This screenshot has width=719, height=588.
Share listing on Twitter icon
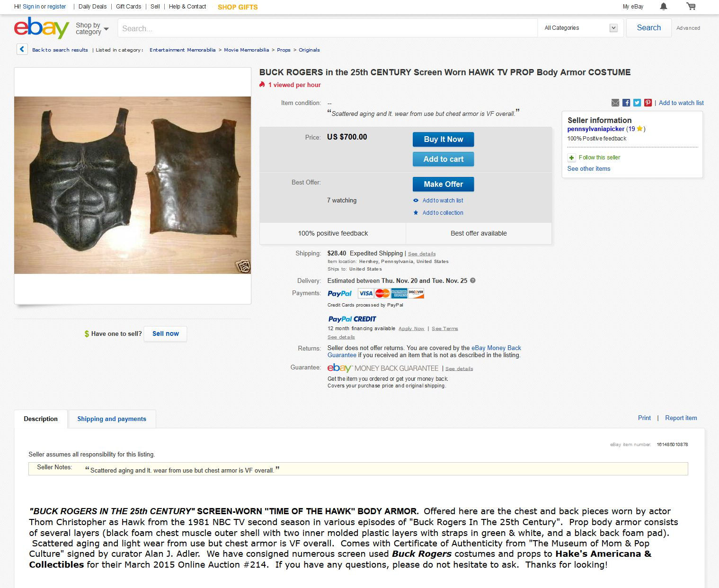[x=637, y=103]
